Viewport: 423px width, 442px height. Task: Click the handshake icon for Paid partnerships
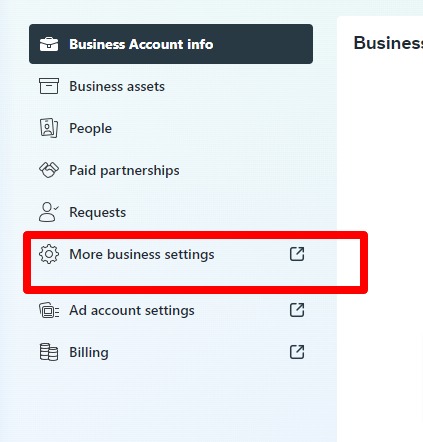click(x=49, y=170)
